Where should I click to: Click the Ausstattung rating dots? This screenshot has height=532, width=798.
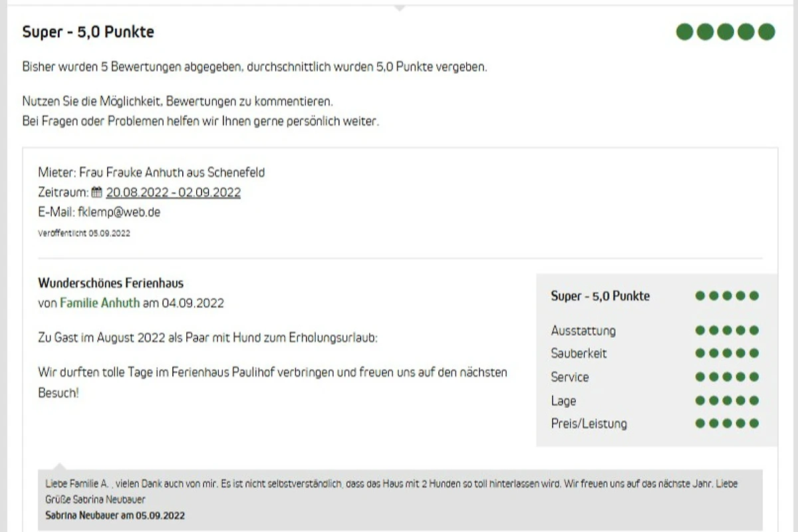tap(727, 331)
